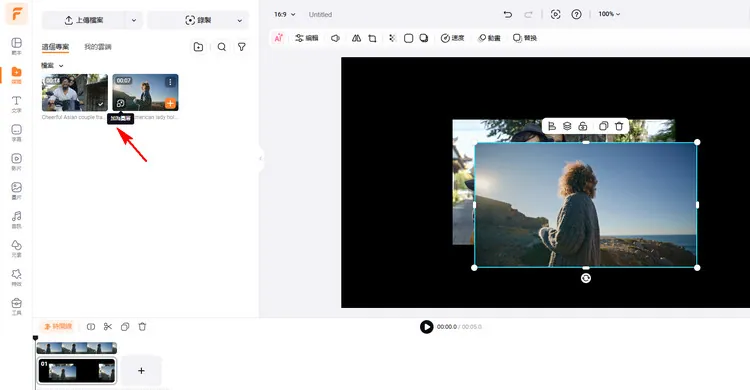Select the Cheerful Asian couple video thumbnail
The image size is (750, 390).
75,92
